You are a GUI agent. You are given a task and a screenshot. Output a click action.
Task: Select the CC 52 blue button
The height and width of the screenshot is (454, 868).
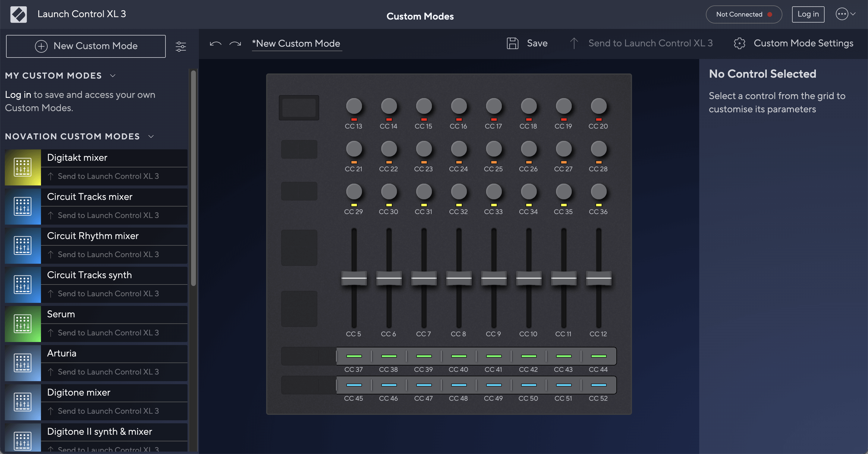click(599, 385)
